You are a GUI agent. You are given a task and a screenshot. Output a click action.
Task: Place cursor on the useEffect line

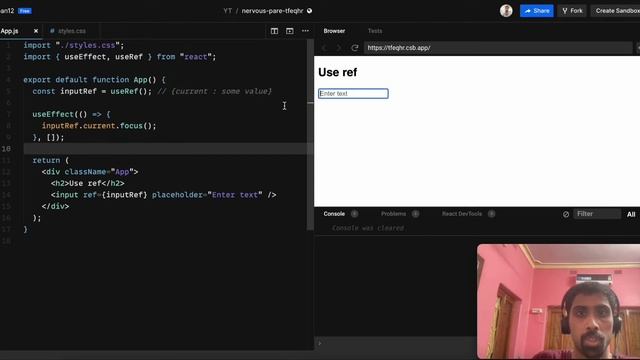[71, 114]
